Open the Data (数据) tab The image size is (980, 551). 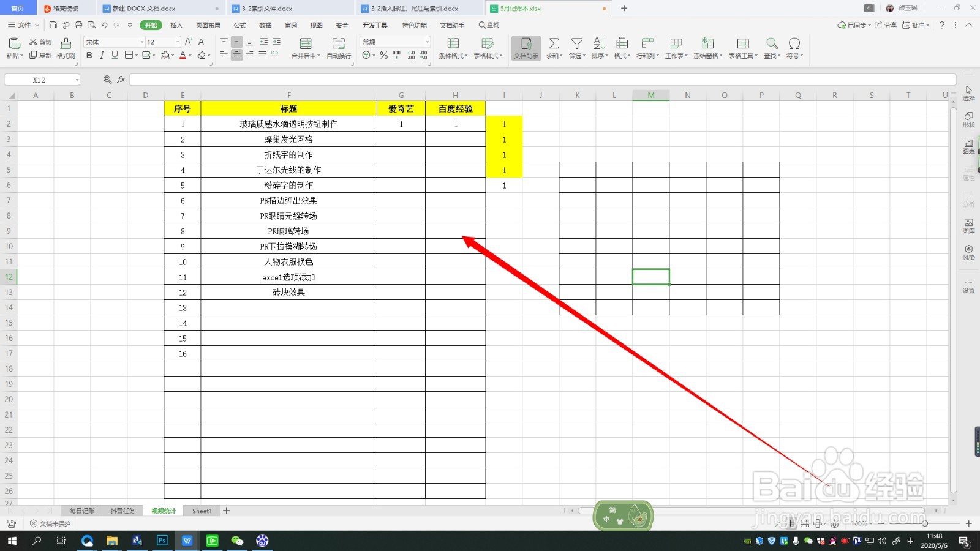pos(265,25)
